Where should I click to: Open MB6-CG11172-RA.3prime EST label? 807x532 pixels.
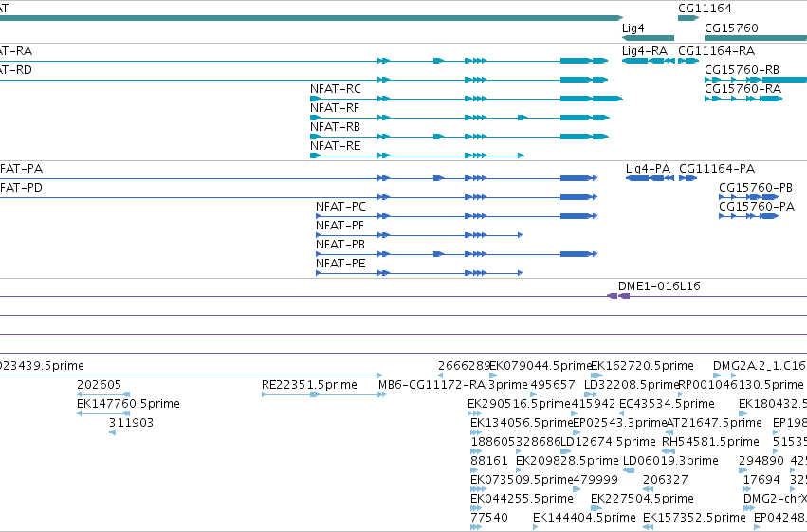[453, 385]
